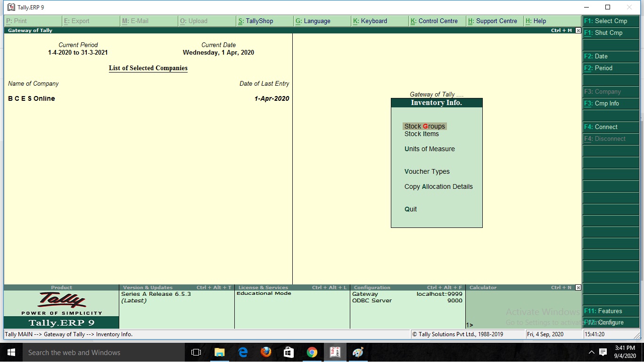Open Windows Start menu
Viewport: 644px width, 364px height.
tap(11, 352)
